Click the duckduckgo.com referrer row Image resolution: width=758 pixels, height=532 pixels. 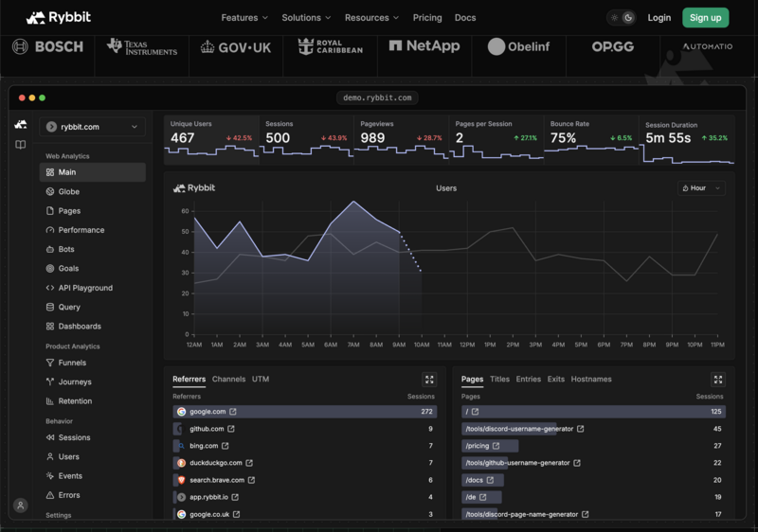305,463
